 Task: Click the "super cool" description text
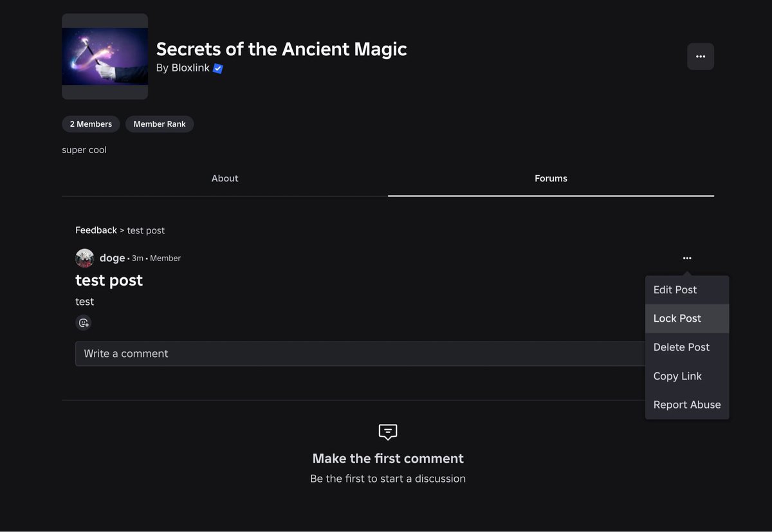coord(84,150)
